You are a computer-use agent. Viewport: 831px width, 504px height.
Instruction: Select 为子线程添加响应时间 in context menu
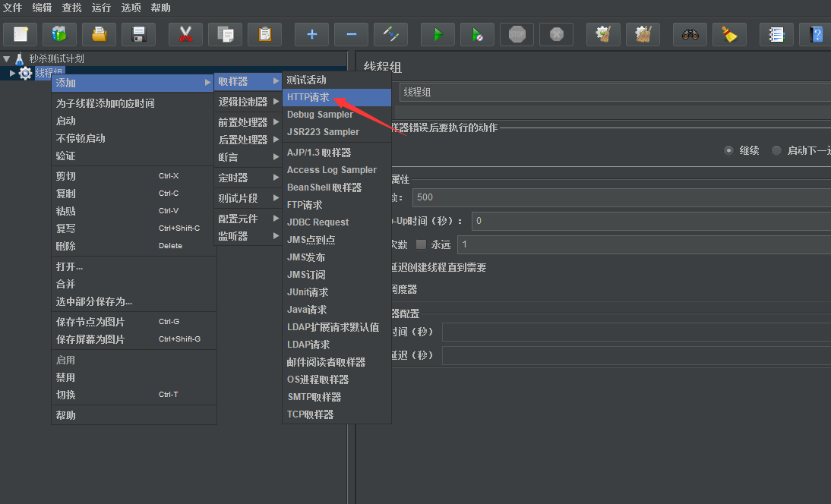coord(134,103)
